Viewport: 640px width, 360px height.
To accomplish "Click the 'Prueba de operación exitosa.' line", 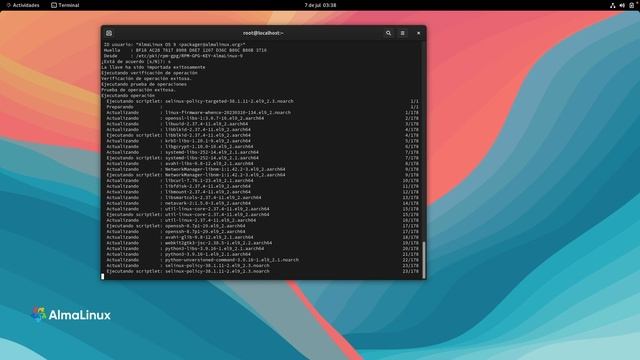I will pos(138,90).
